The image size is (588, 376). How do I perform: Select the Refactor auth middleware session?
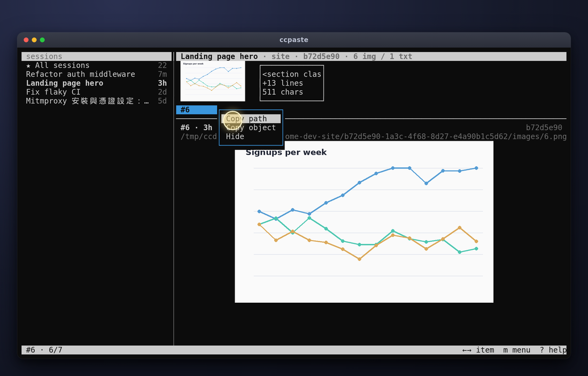tap(96, 74)
